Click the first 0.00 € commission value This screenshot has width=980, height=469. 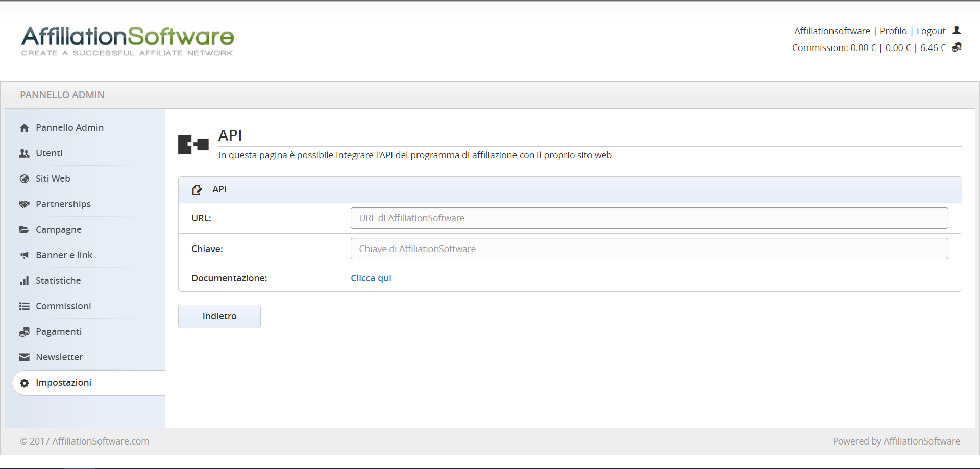click(x=863, y=48)
